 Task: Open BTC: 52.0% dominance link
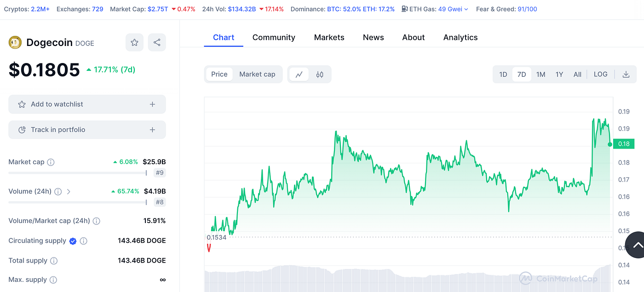coord(343,9)
